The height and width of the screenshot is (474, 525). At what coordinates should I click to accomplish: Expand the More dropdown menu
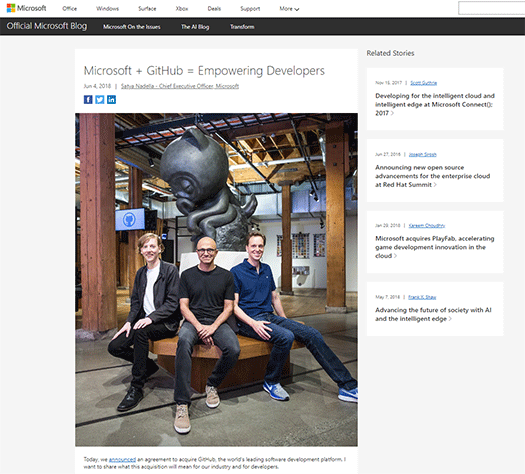coord(289,9)
